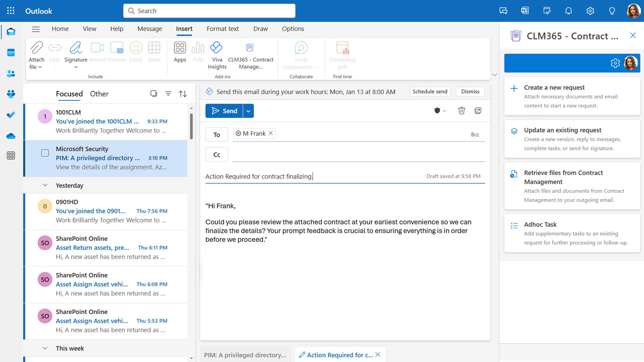Open the app launcher waffle icon
The image size is (644, 362).
point(11,11)
